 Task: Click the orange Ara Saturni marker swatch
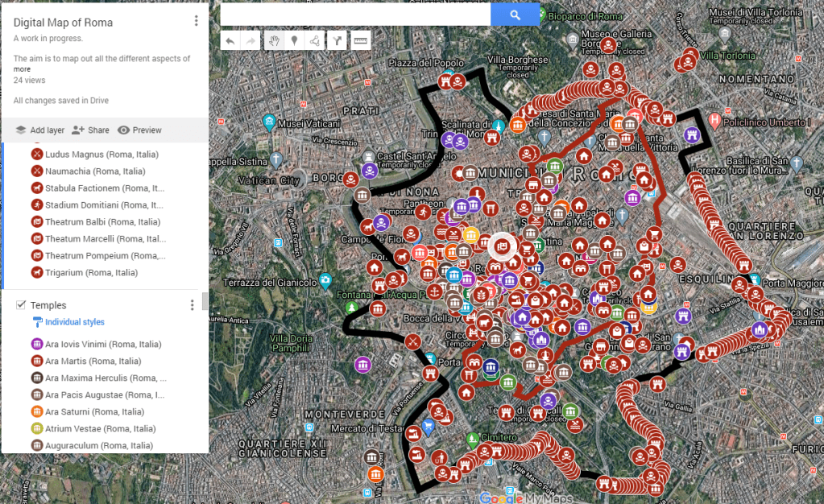point(37,411)
